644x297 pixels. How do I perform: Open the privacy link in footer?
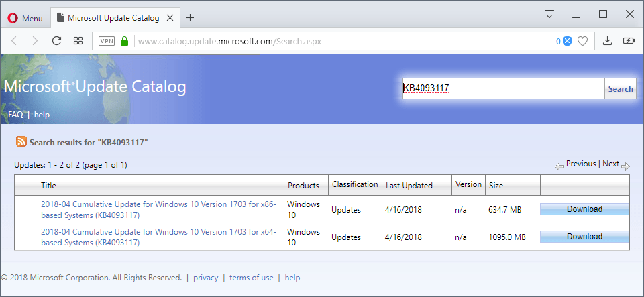click(206, 278)
